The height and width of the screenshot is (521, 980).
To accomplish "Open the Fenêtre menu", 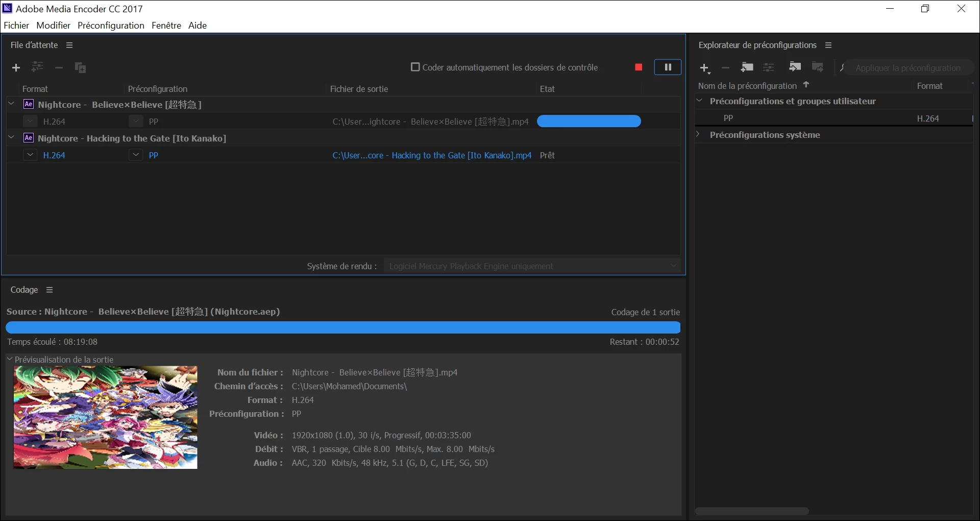I will click(166, 26).
